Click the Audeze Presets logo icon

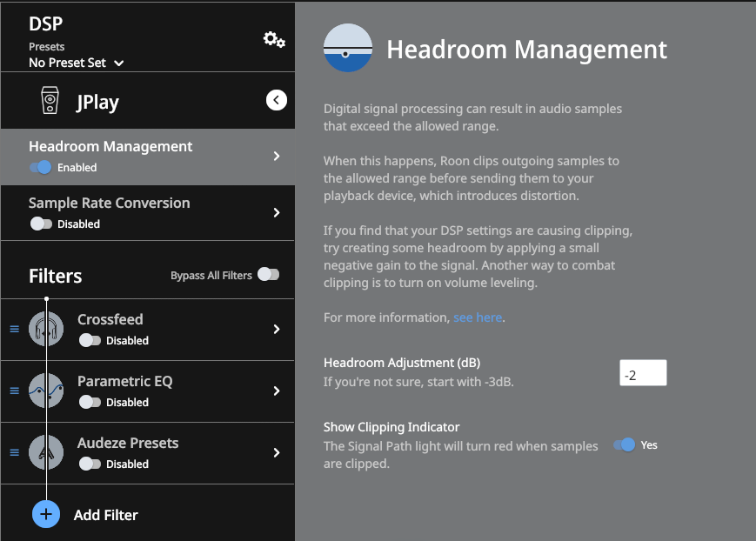click(45, 452)
